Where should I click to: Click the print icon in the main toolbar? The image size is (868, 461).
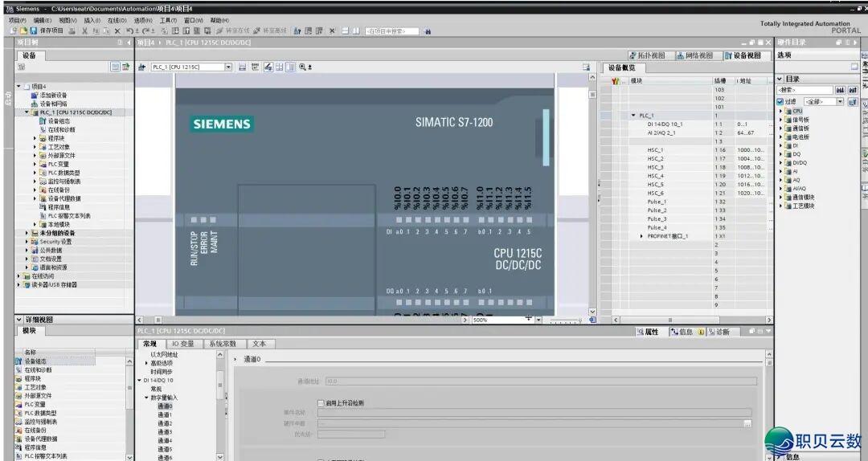tap(72, 31)
